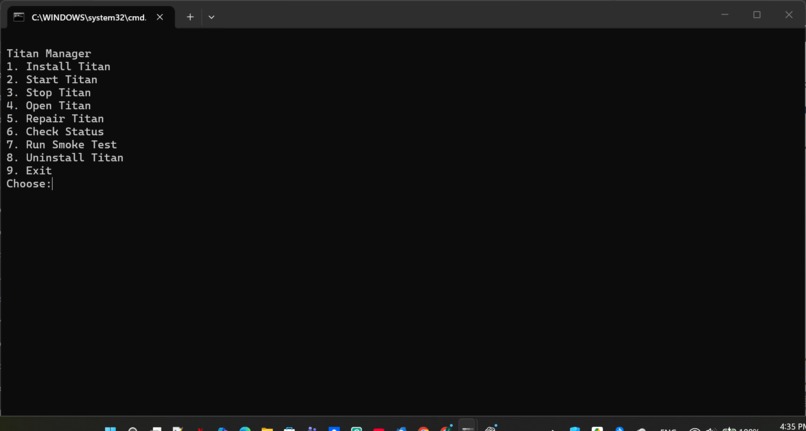Click the terminal icon in the tab
The width and height of the screenshot is (806, 431).
(19, 17)
